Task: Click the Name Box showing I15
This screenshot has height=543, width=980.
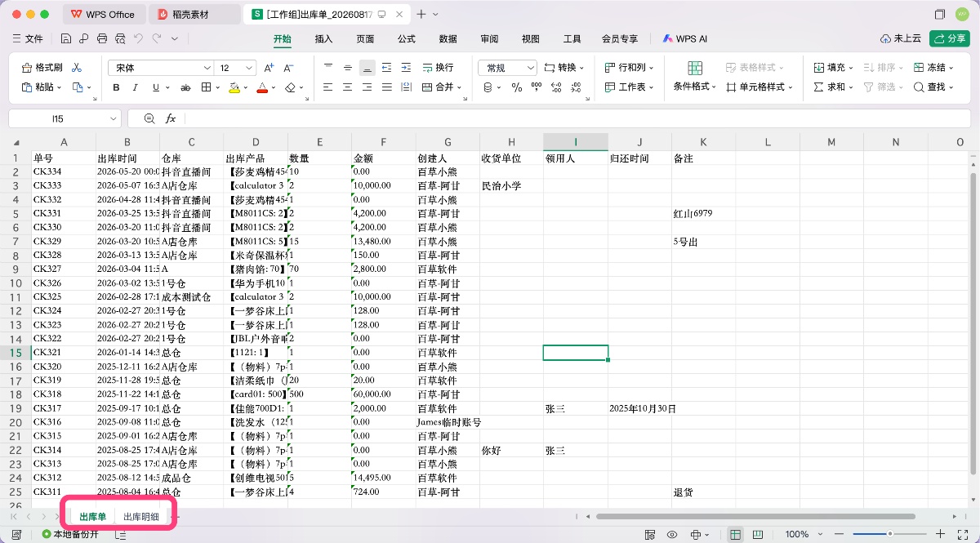Action: 65,118
